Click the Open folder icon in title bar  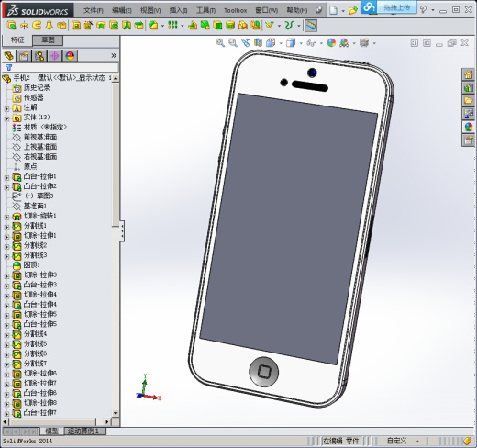pyautogui.click(x=353, y=10)
